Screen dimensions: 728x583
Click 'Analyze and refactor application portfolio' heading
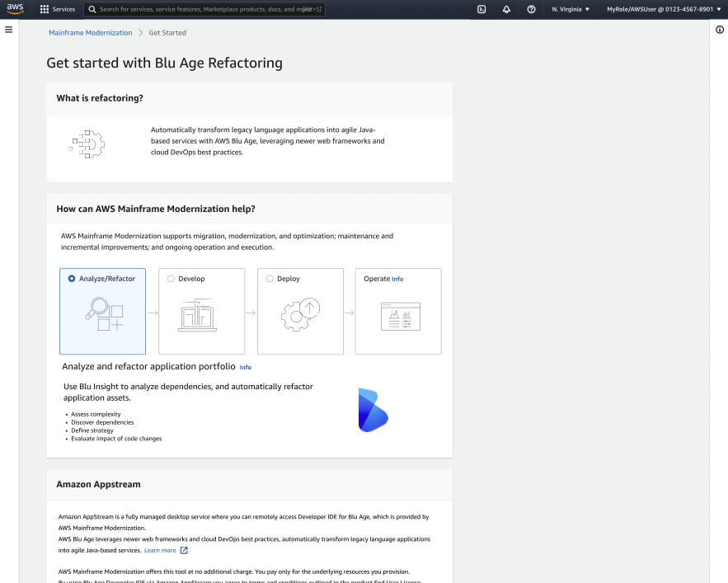tap(148, 366)
